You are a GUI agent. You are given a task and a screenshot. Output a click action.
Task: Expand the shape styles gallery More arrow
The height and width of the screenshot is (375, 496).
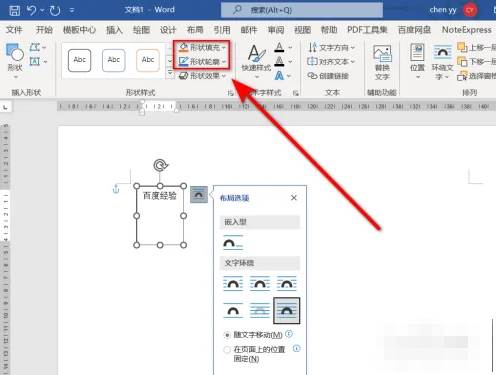click(x=170, y=74)
